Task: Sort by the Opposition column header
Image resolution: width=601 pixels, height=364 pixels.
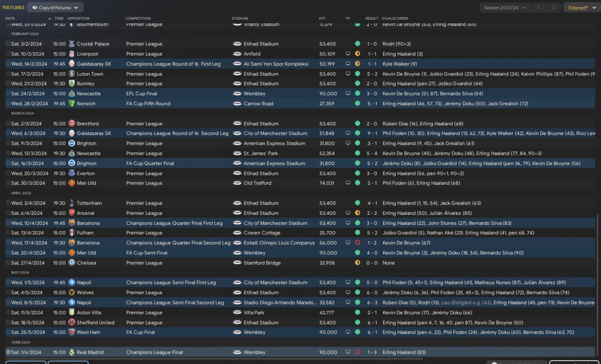Action: [x=78, y=18]
